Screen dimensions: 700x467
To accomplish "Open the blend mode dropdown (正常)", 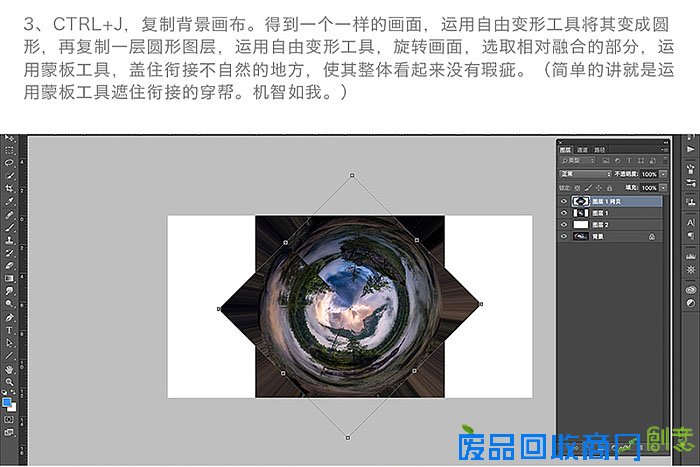I will (x=585, y=174).
